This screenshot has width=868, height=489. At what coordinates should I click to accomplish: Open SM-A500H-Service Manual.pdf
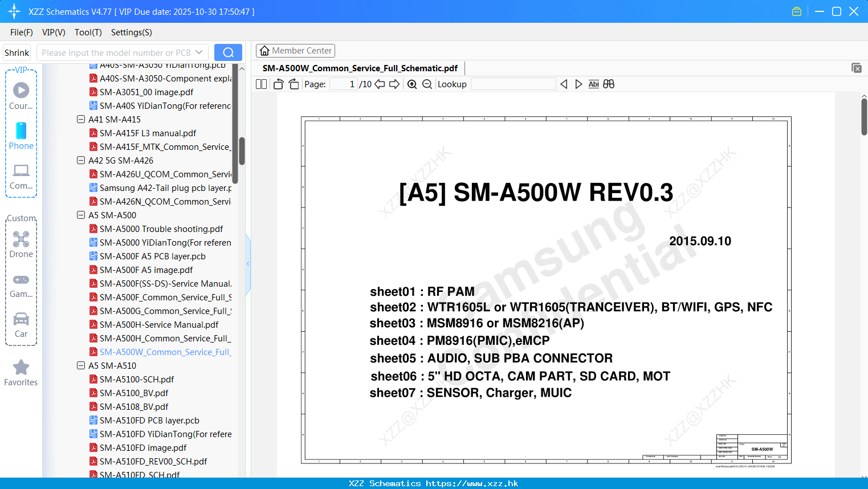click(x=154, y=324)
